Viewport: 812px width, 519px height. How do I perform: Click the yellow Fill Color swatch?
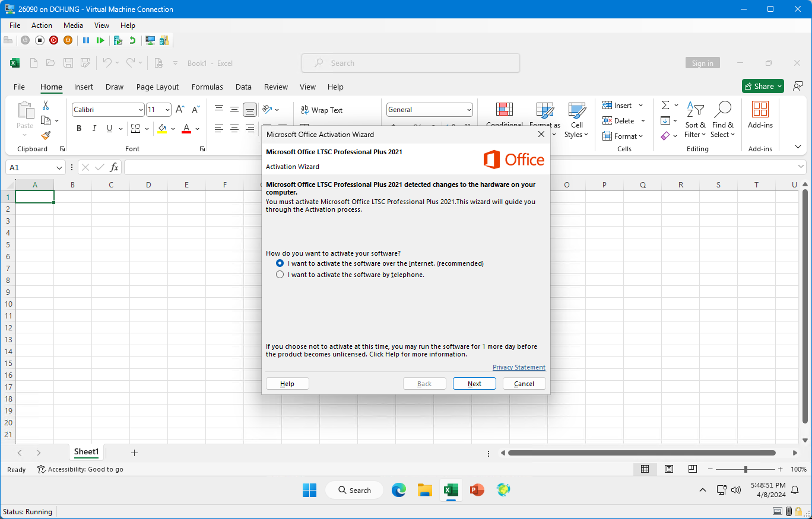pyautogui.click(x=162, y=129)
